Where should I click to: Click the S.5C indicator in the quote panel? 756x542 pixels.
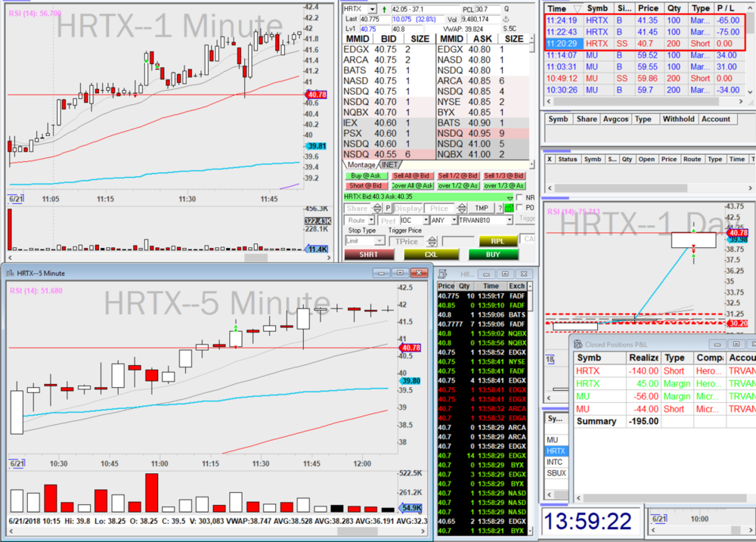click(509, 28)
